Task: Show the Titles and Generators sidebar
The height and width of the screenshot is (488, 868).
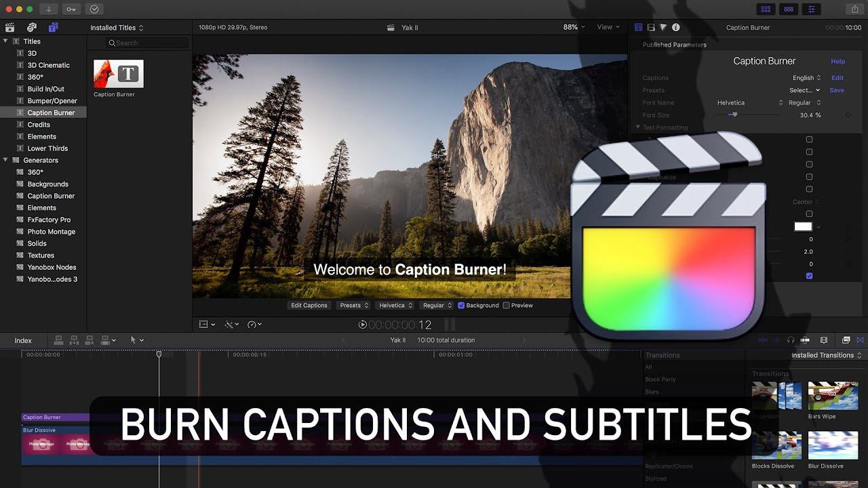Action: 53,28
